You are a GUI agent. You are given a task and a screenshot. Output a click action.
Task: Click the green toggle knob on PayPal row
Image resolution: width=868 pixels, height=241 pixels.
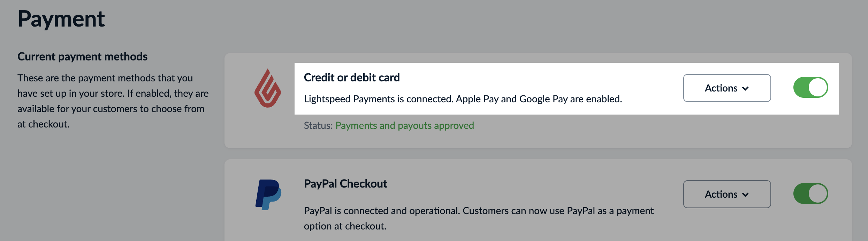(818, 193)
